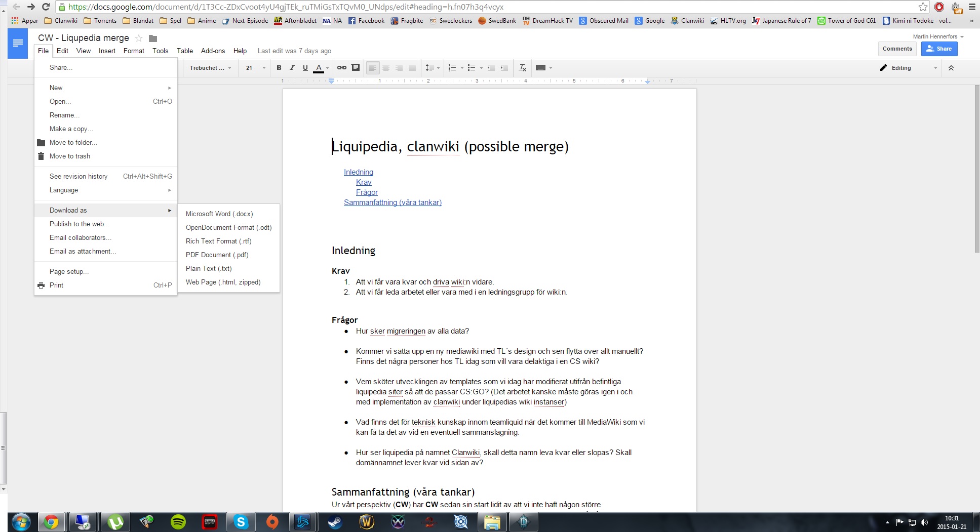Toggle bold formatting
980x532 pixels.
279,68
